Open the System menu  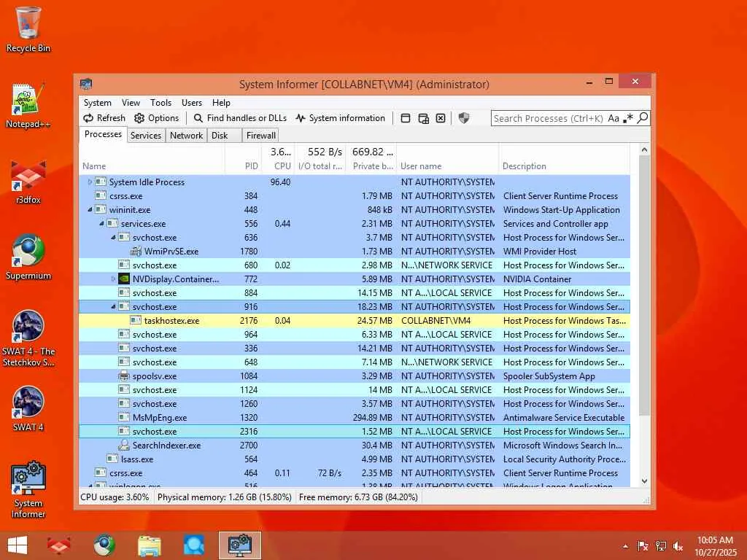click(x=97, y=103)
